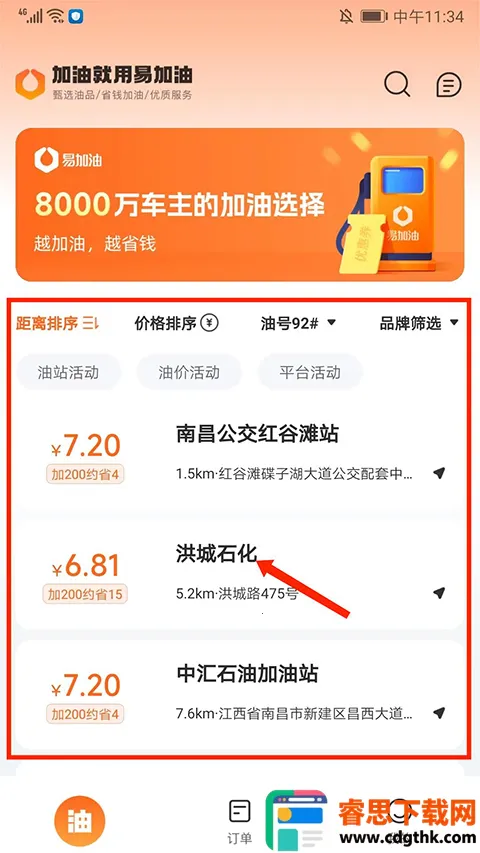Open the 订单 orders tab
This screenshot has width=480, height=853.
239,821
